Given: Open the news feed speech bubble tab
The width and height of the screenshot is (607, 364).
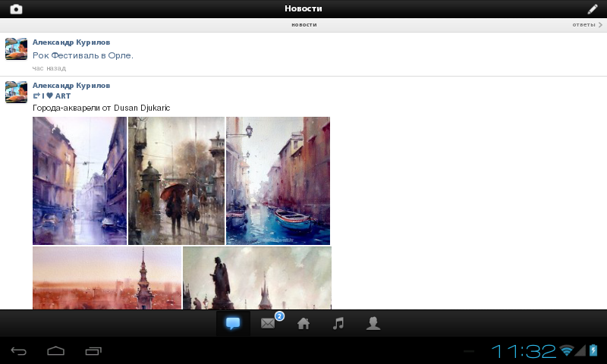Looking at the screenshot, I should [233, 323].
